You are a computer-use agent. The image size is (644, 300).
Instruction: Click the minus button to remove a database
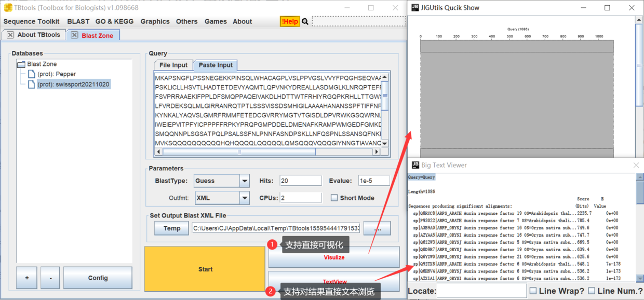pos(50,278)
